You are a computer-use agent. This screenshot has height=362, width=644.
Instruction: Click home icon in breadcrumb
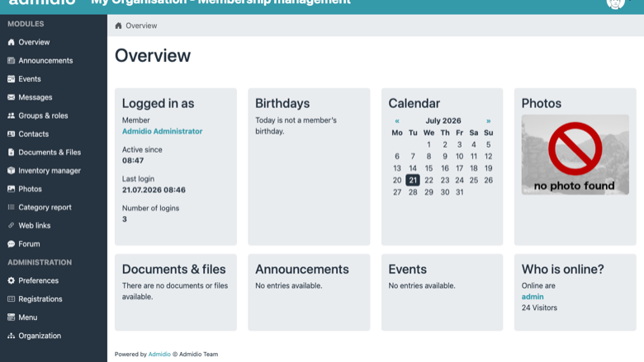[118, 26]
